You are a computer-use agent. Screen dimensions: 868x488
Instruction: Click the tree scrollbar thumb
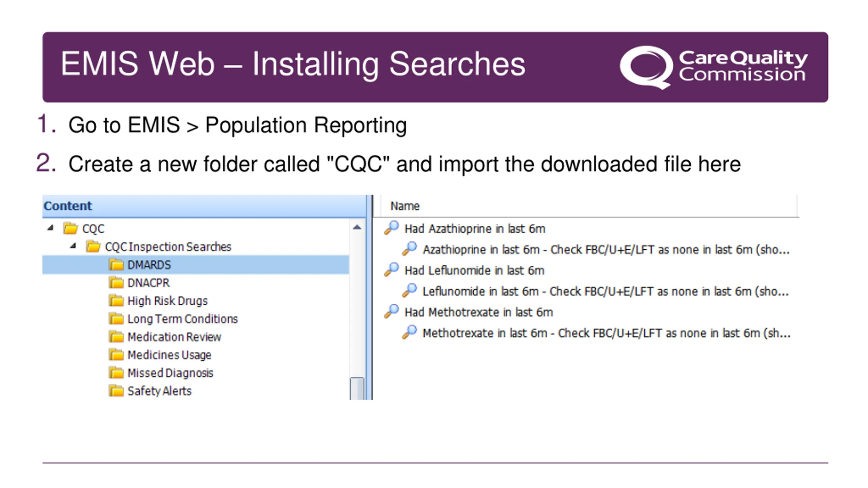[x=357, y=388]
